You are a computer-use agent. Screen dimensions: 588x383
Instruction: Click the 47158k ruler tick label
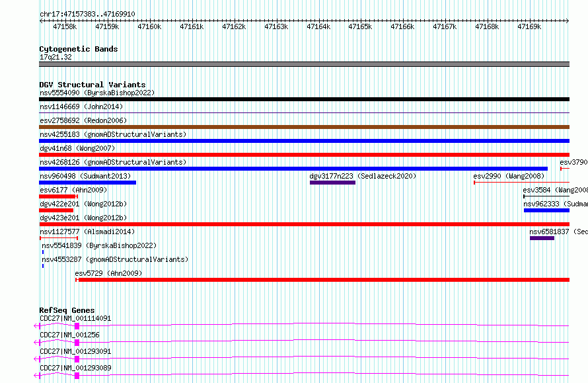coord(65,26)
